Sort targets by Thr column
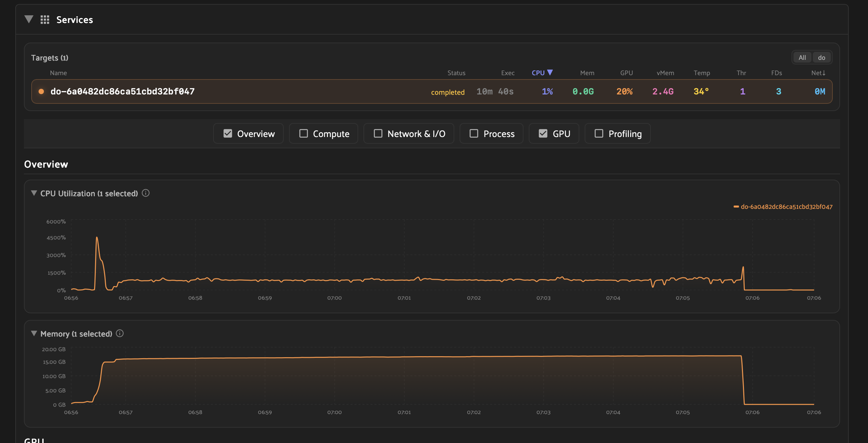Screen dimensions: 868x443 [x=741, y=73]
